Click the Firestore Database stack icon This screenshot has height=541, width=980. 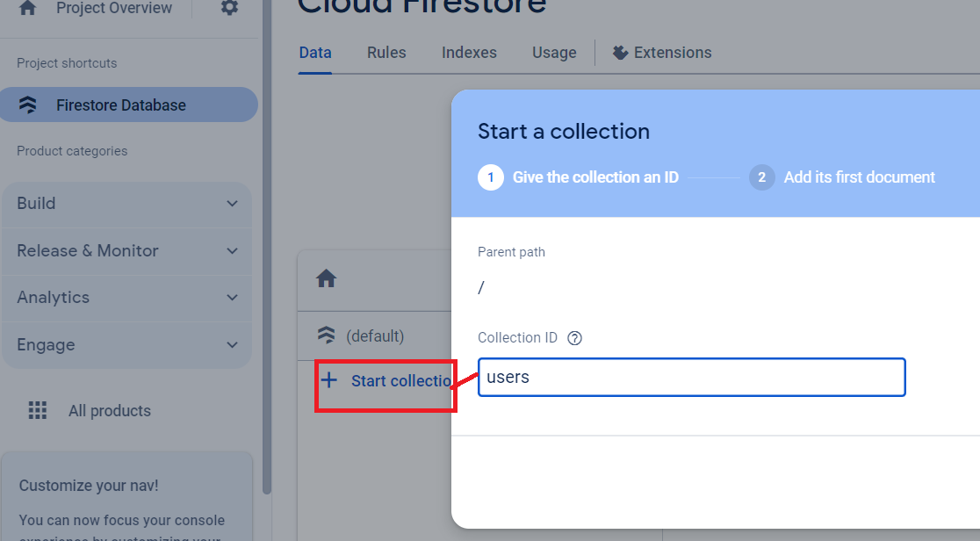tap(28, 105)
